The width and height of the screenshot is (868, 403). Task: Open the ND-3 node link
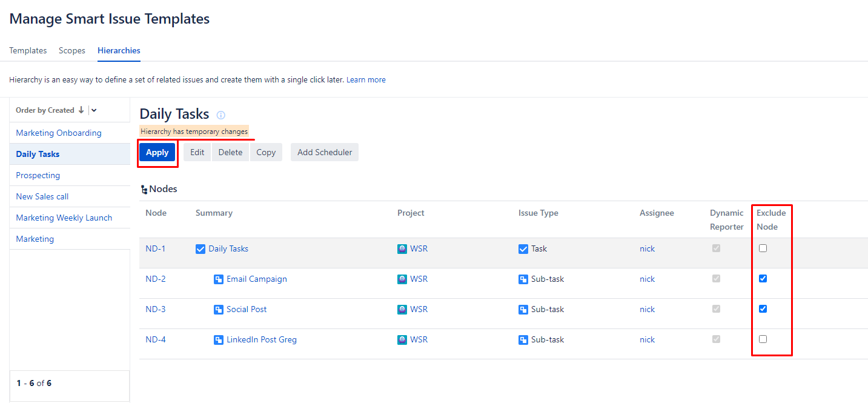[x=156, y=310]
